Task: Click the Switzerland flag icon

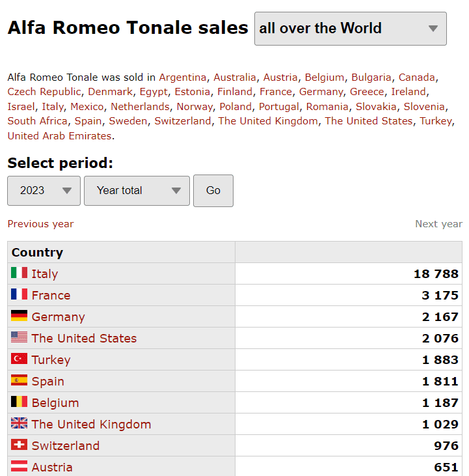Action: coord(19,445)
